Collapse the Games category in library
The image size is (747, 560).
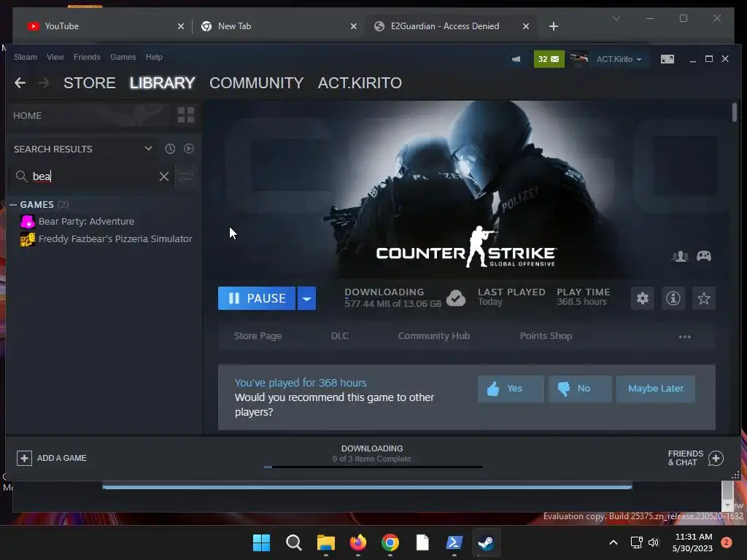13,205
